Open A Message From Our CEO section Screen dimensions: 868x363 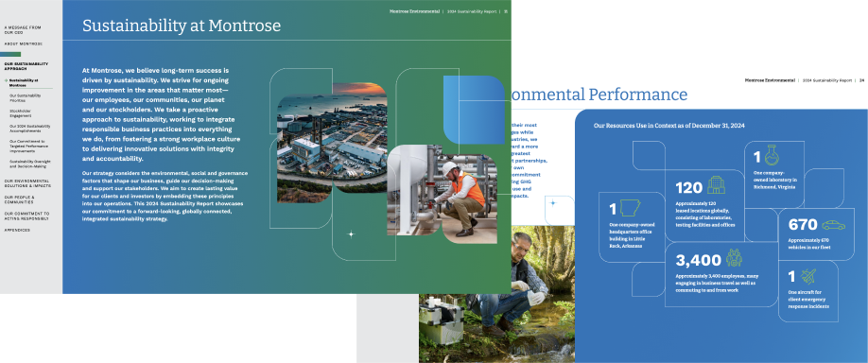point(23,30)
